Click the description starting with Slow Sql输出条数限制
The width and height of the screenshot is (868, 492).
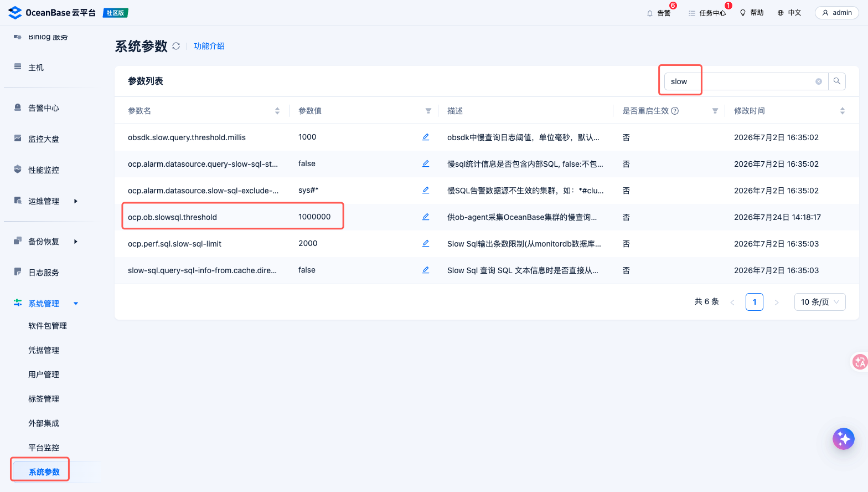tap(524, 244)
